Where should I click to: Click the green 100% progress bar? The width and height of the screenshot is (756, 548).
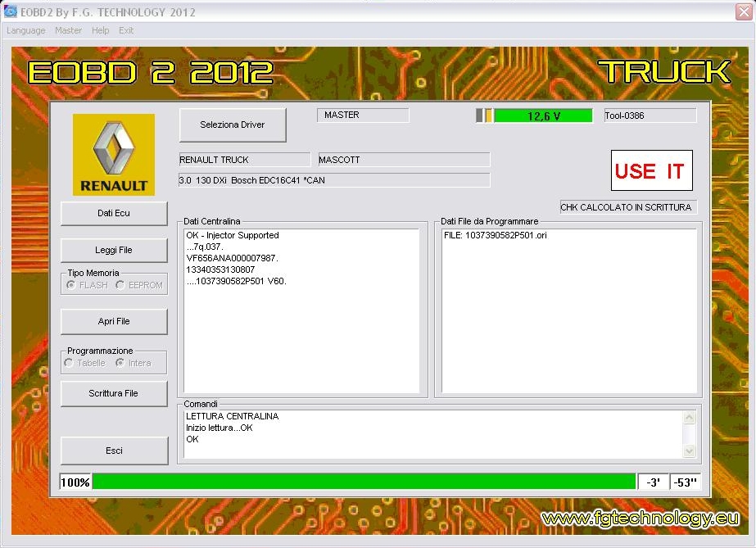364,482
